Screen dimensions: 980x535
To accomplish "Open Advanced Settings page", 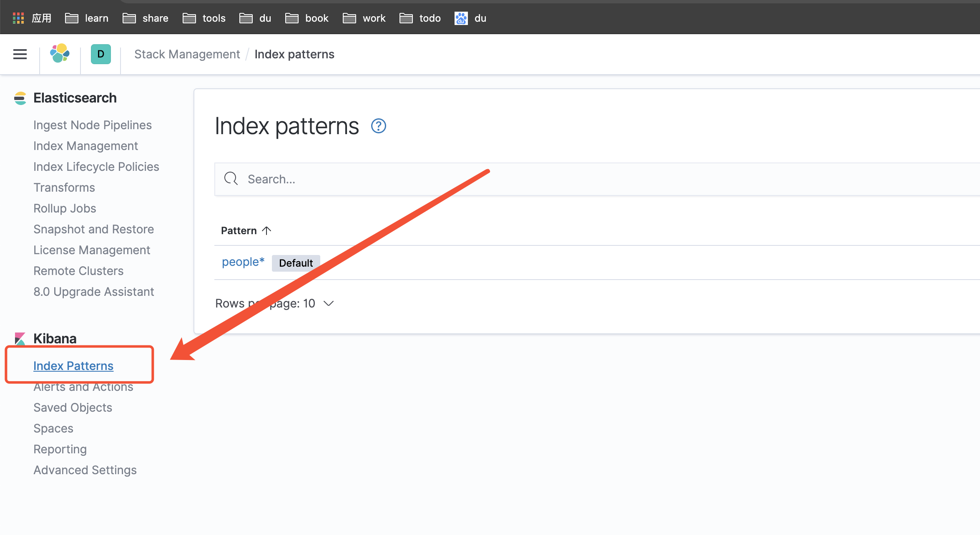I will coord(85,470).
